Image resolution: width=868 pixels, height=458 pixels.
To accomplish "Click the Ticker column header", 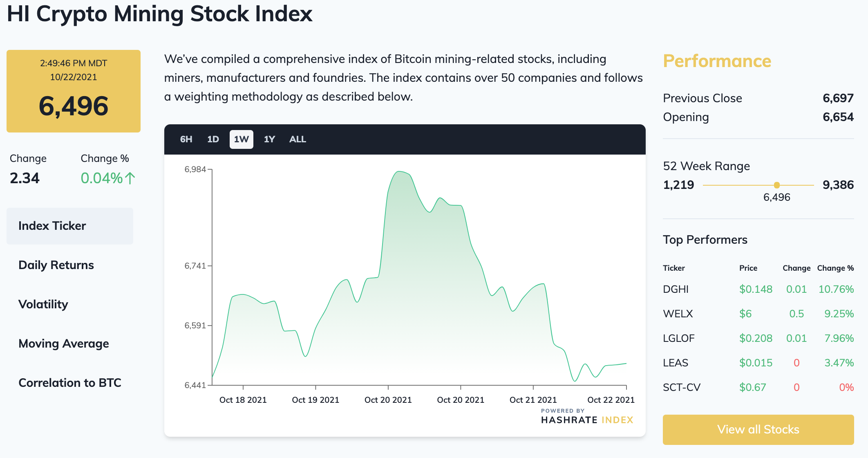I will 673,268.
